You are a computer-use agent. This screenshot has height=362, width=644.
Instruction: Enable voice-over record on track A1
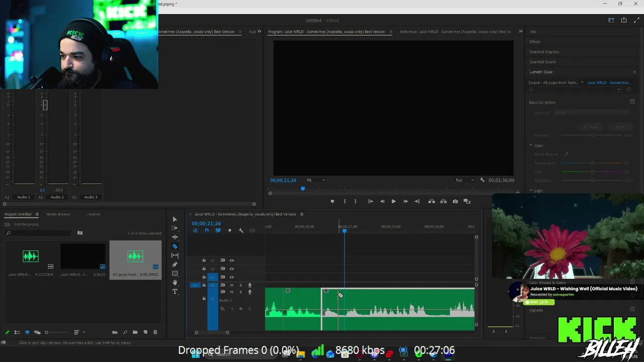[250, 286]
